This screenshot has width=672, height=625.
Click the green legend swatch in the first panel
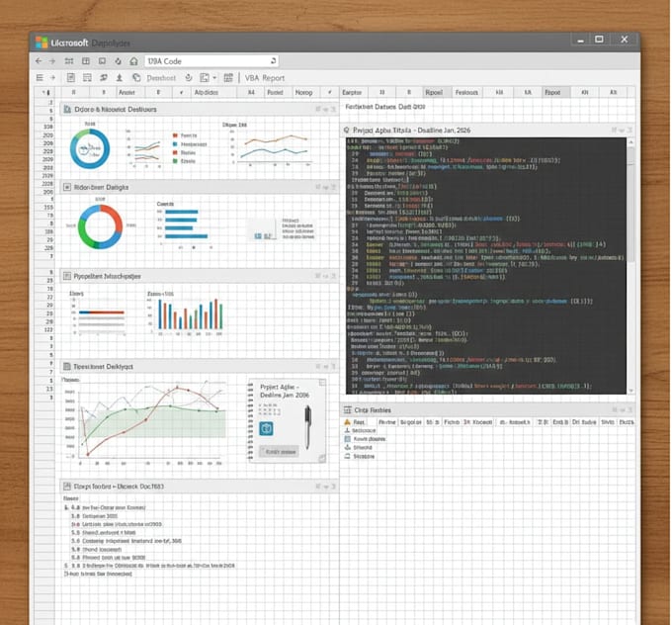[x=175, y=161]
